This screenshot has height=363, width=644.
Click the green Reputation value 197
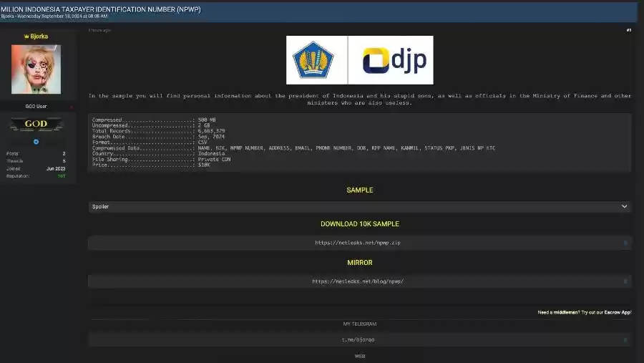pyautogui.click(x=62, y=175)
